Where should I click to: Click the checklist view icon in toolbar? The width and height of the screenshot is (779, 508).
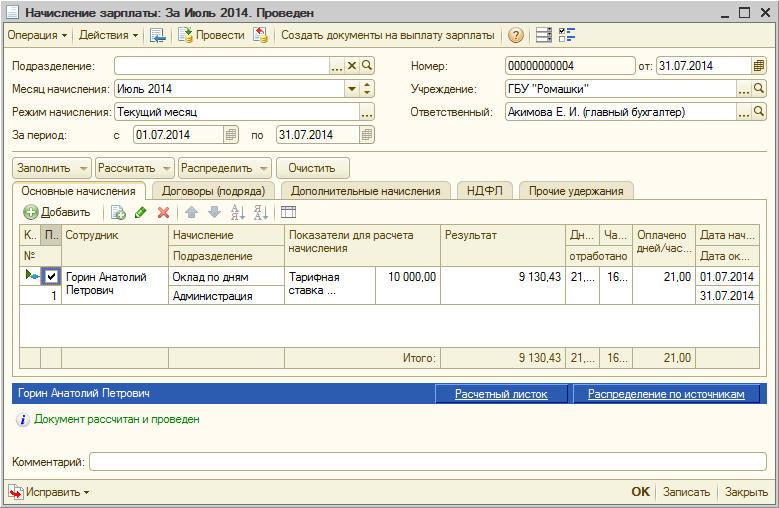pyautogui.click(x=567, y=35)
